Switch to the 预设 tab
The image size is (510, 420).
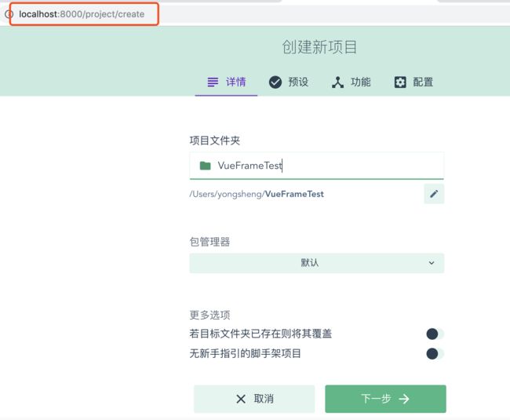point(289,82)
